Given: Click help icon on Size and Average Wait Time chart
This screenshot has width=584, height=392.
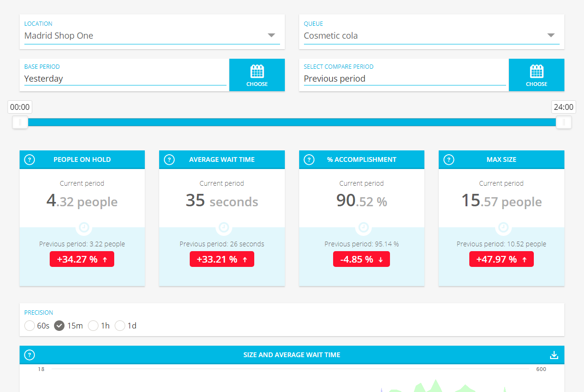Looking at the screenshot, I should coord(30,355).
